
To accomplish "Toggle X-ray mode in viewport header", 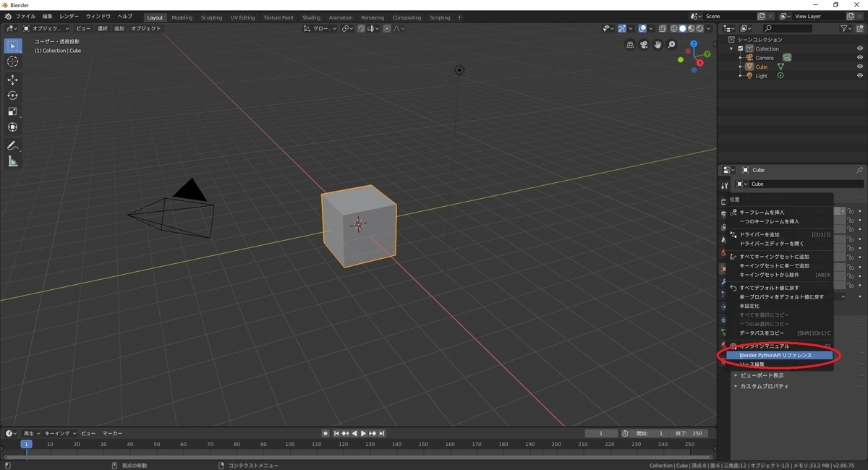I will (662, 28).
